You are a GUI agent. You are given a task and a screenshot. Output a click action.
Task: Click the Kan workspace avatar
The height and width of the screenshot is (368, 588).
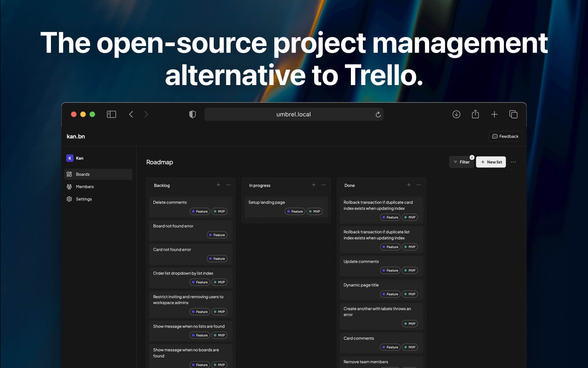[70, 158]
